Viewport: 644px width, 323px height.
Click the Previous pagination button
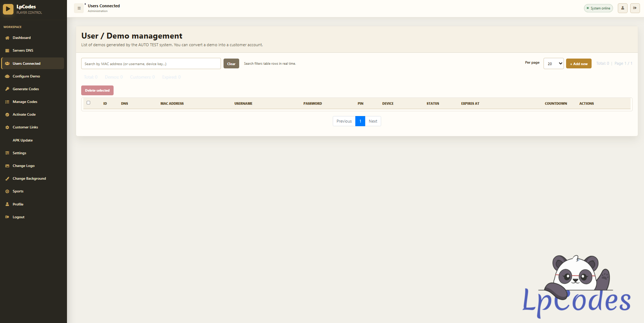344,121
